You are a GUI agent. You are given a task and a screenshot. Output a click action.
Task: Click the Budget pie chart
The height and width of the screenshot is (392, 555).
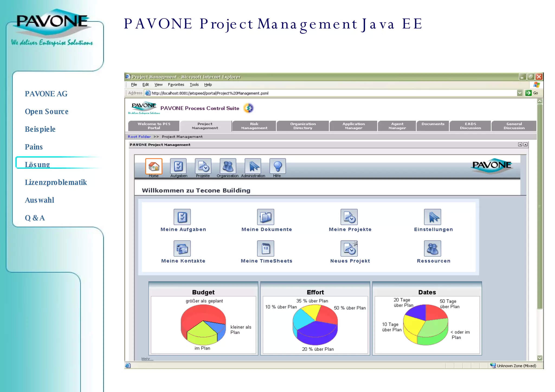coord(203,324)
